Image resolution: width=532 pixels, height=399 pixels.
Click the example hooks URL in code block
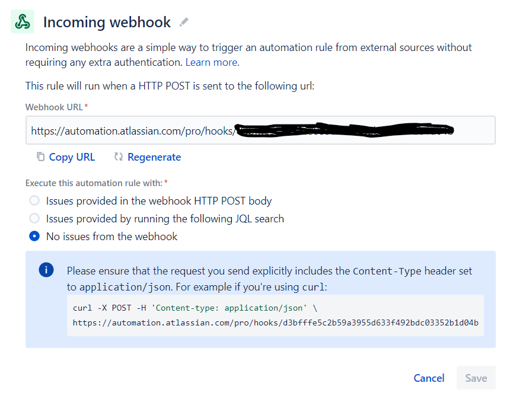[x=276, y=323]
